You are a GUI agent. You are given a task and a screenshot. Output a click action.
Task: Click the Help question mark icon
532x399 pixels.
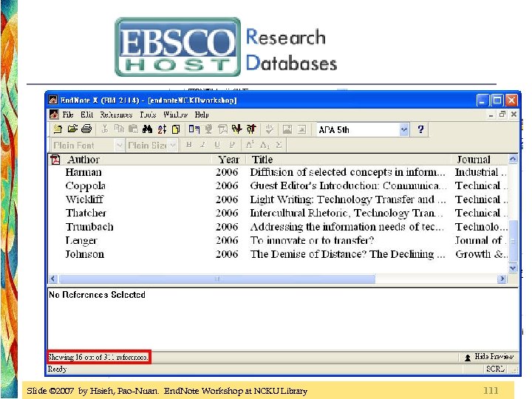pos(420,129)
